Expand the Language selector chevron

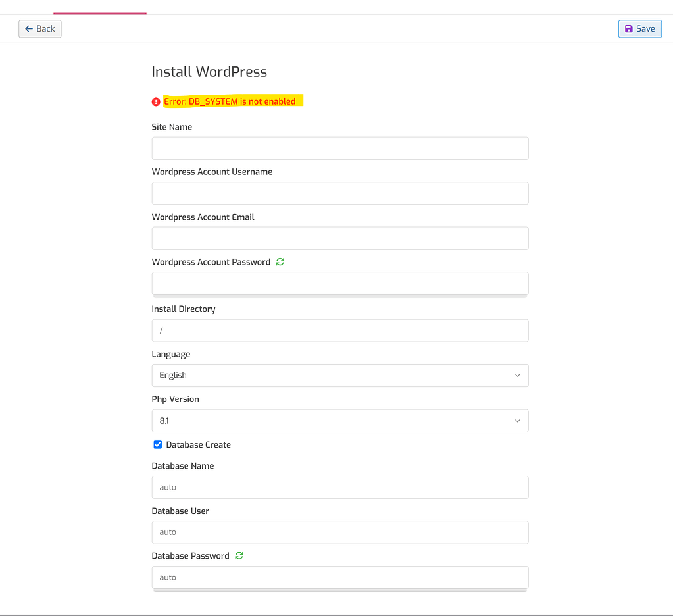coord(518,375)
